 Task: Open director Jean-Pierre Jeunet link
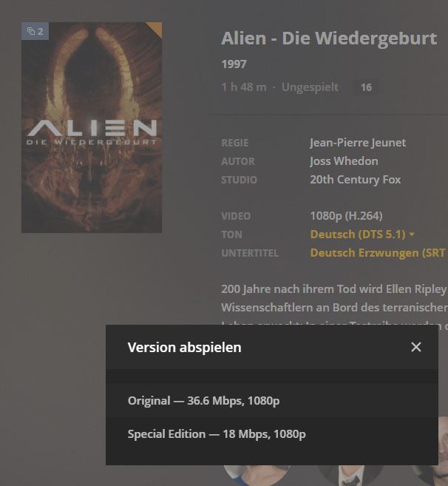click(x=358, y=143)
